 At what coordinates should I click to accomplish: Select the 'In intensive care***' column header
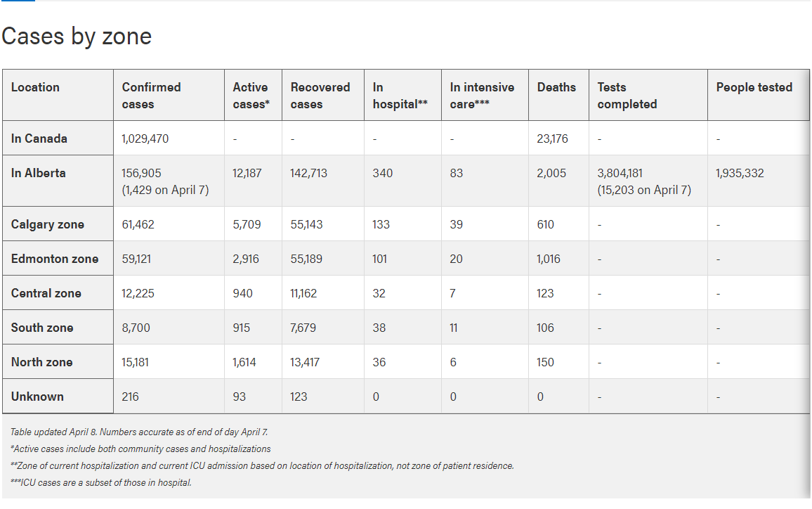pos(482,96)
